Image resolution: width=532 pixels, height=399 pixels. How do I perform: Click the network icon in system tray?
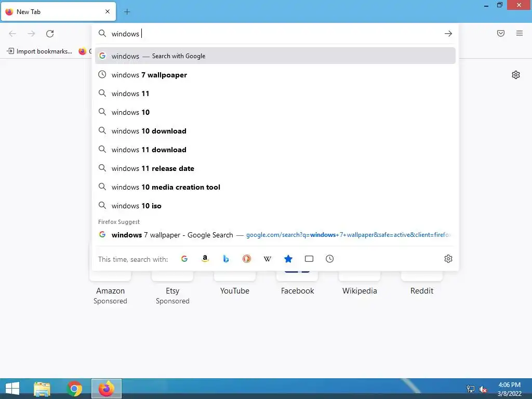(471, 389)
